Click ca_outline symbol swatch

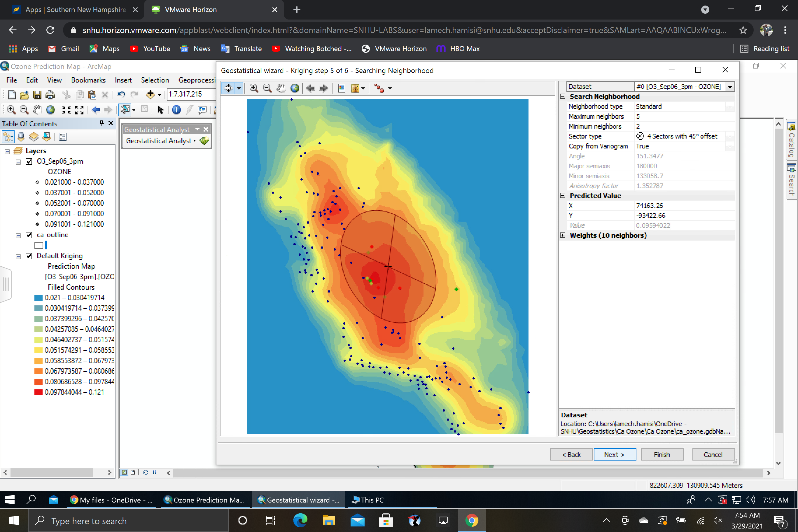(39, 245)
